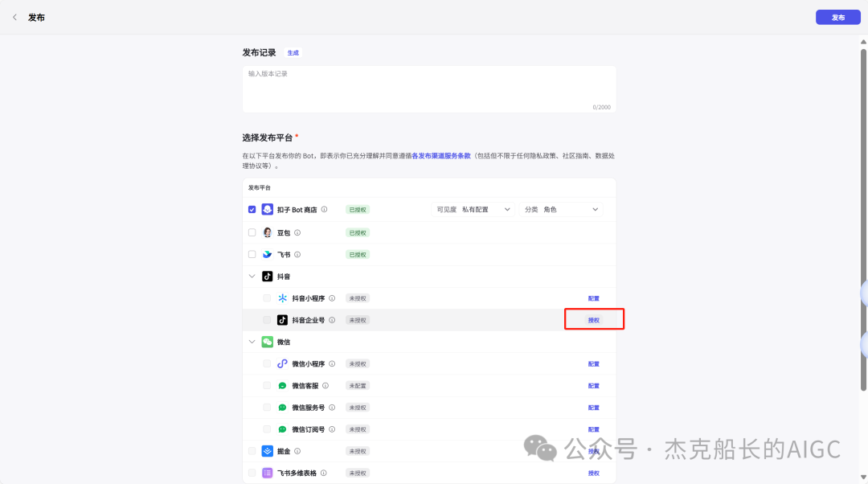Collapse the 微信 platform group
868x484 pixels.
[x=252, y=342]
